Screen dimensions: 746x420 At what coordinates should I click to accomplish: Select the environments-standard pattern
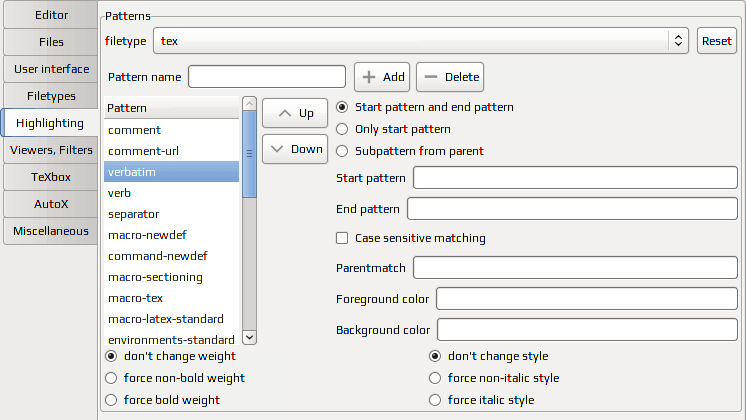[x=171, y=339]
